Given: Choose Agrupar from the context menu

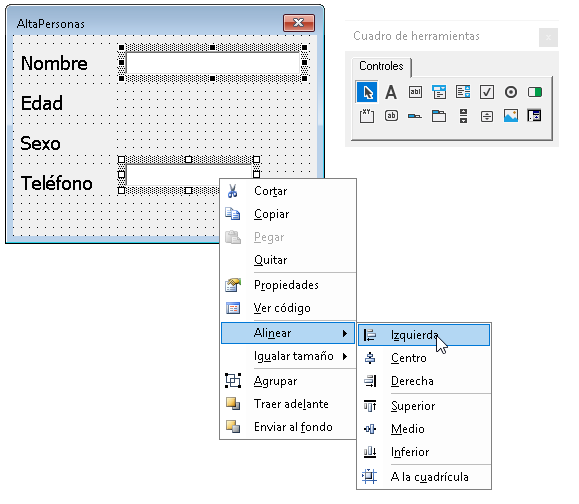Looking at the screenshot, I should (288, 381).
